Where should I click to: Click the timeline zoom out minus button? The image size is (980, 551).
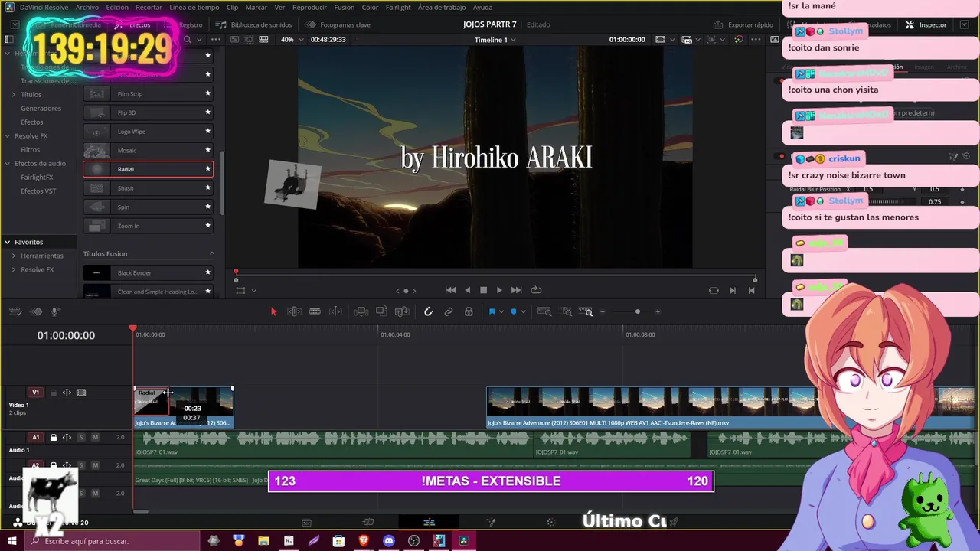(x=603, y=311)
